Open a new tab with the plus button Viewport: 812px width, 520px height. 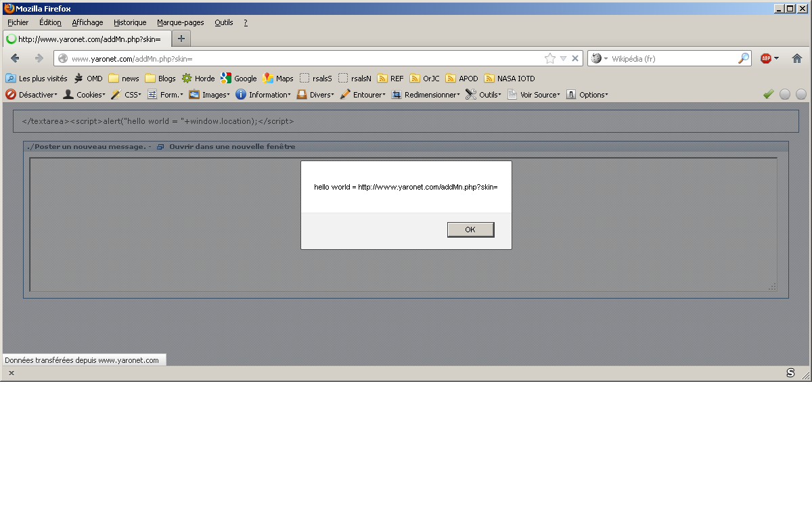[x=181, y=38]
